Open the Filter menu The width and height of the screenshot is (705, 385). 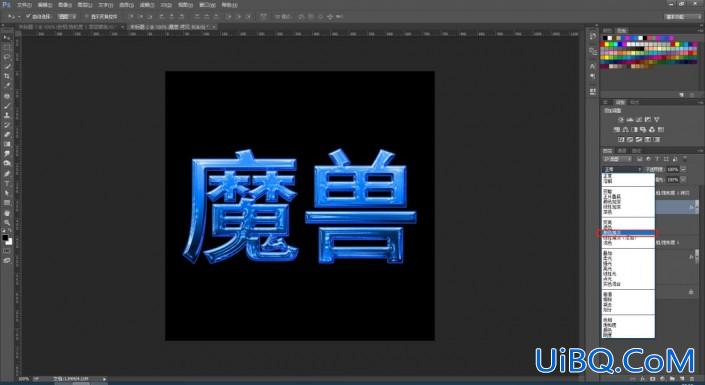[146, 5]
